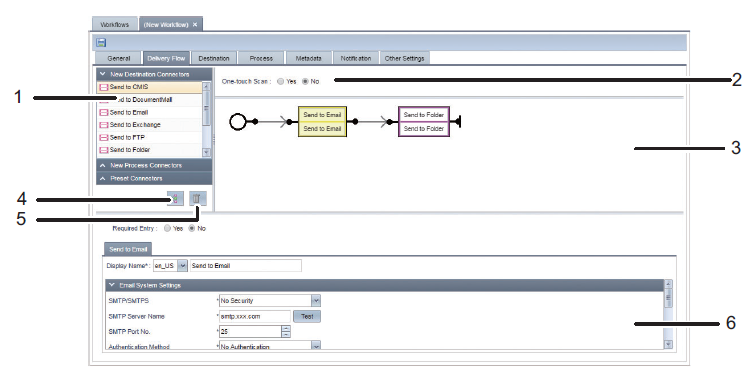Set One-touch Scan to Yes
This screenshot has width=751, height=377.
click(x=281, y=81)
